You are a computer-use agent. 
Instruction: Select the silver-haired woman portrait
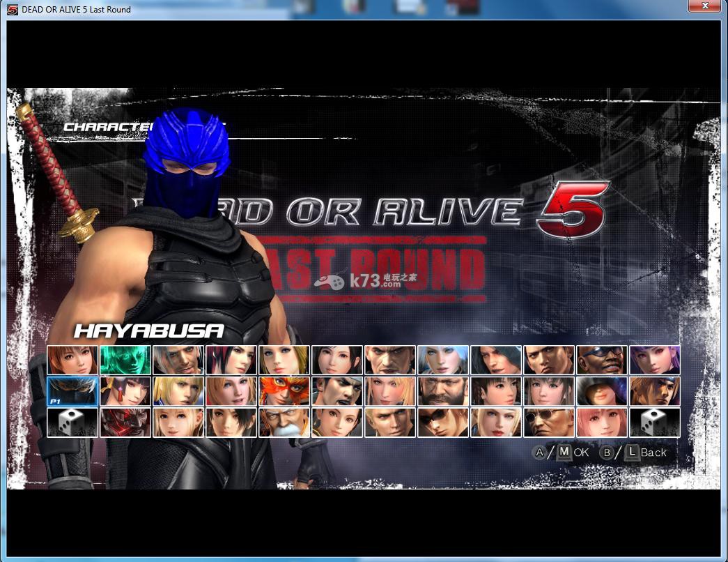point(443,360)
